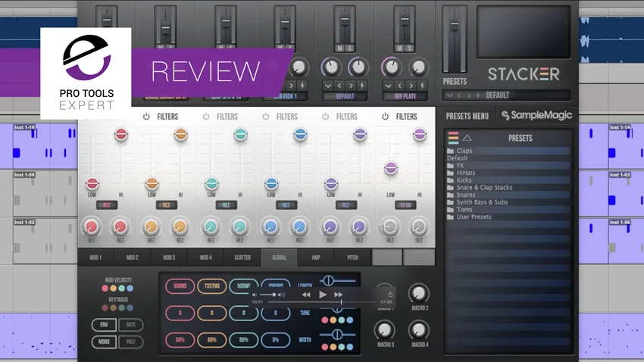Select POLY voice mode
The width and height of the screenshot is (644, 362).
point(130,342)
